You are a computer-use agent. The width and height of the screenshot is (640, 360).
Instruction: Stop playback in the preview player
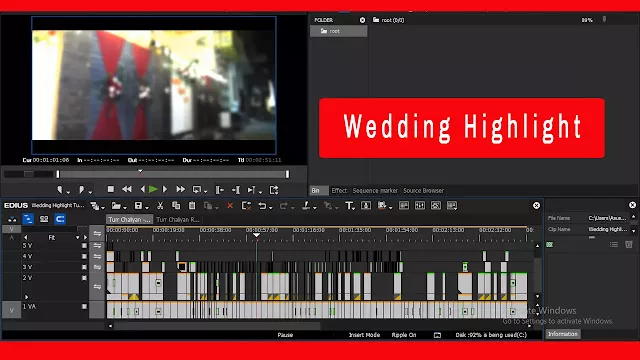(110, 189)
